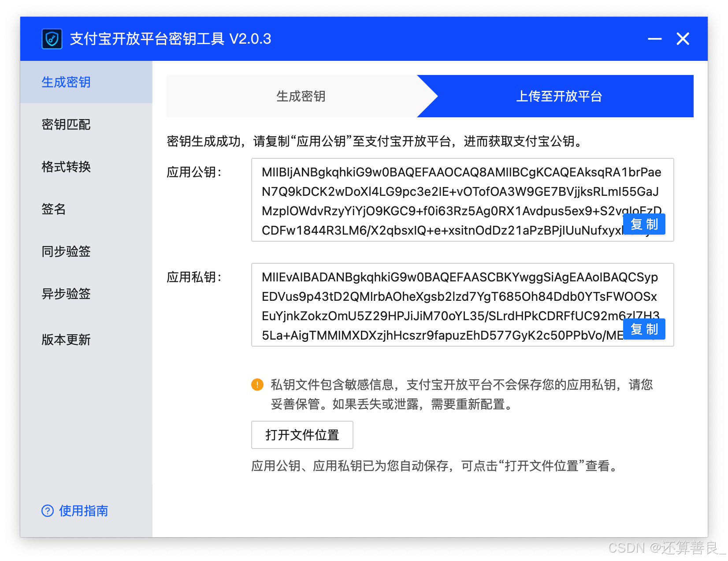Open 异步验签 in the sidebar
The image size is (728, 561).
86,294
